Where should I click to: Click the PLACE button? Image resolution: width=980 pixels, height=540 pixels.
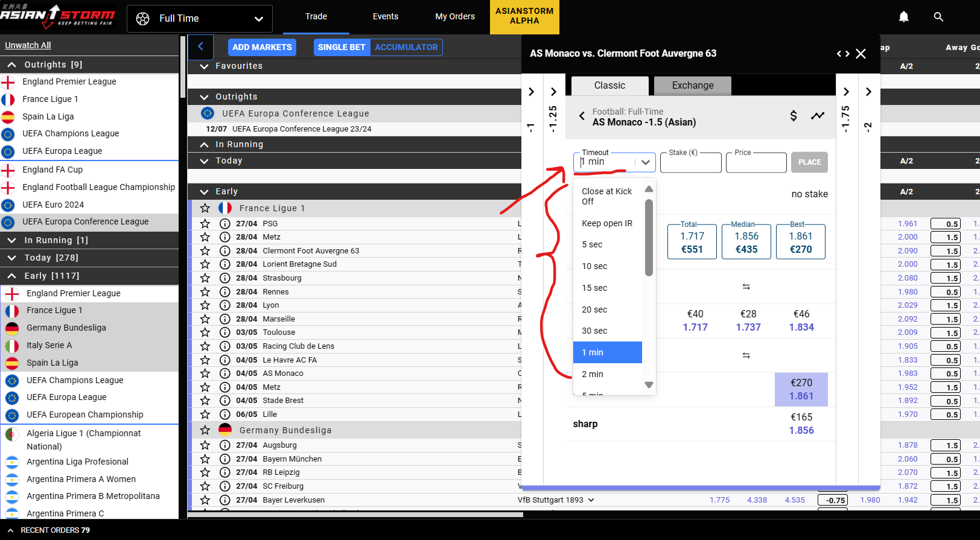(x=809, y=162)
